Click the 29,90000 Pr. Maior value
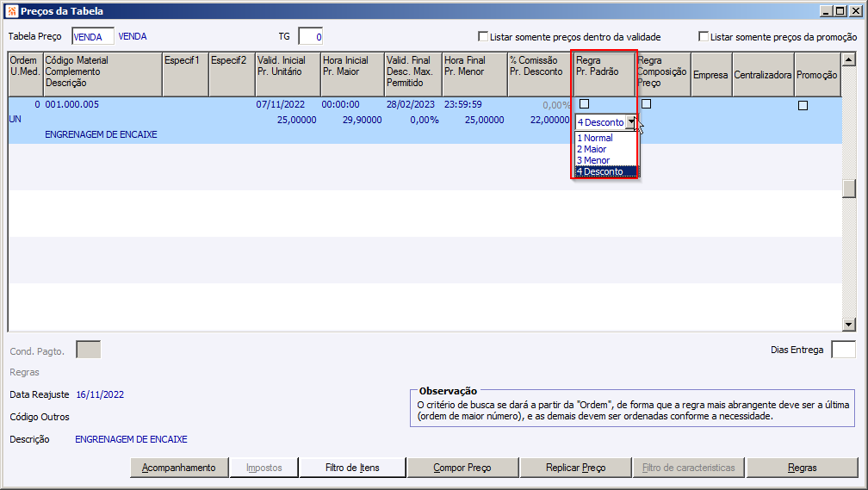Image resolution: width=868 pixels, height=490 pixels. [x=362, y=120]
